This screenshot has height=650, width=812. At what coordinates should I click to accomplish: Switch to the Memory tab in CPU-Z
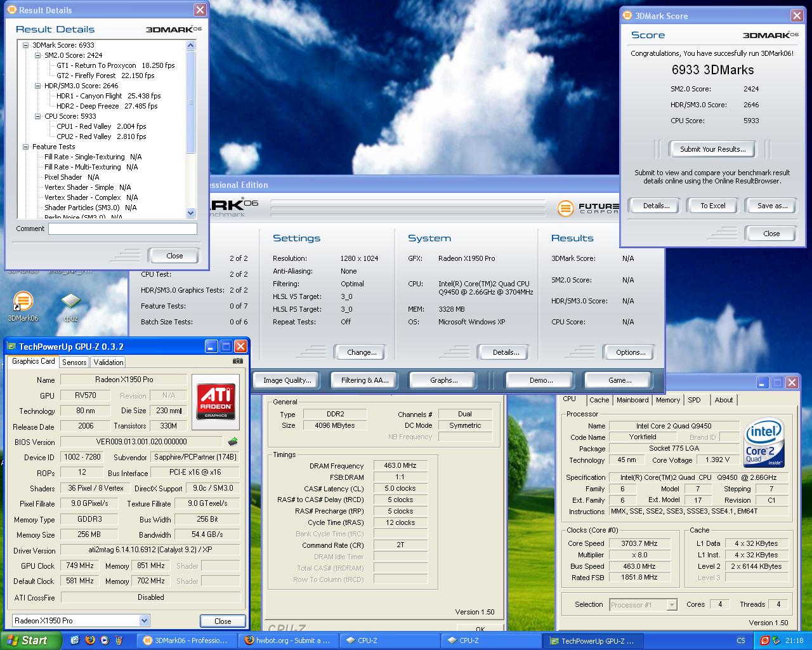(667, 400)
